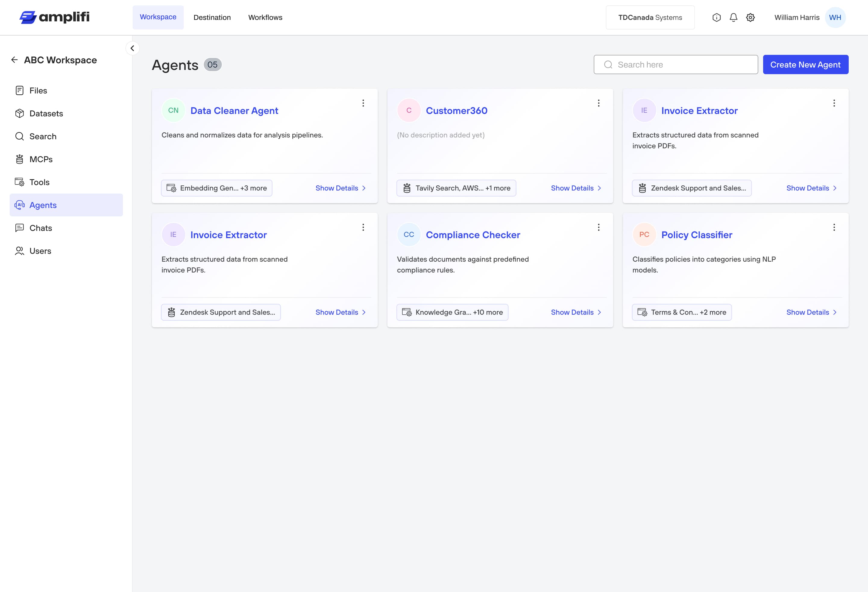Click the Datasets cube icon
868x592 pixels.
(x=19, y=114)
